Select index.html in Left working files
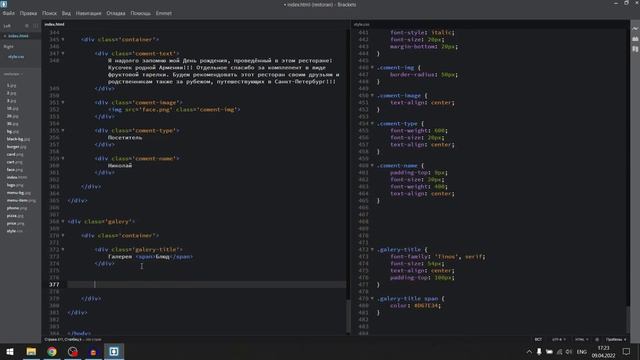 pyautogui.click(x=18, y=36)
